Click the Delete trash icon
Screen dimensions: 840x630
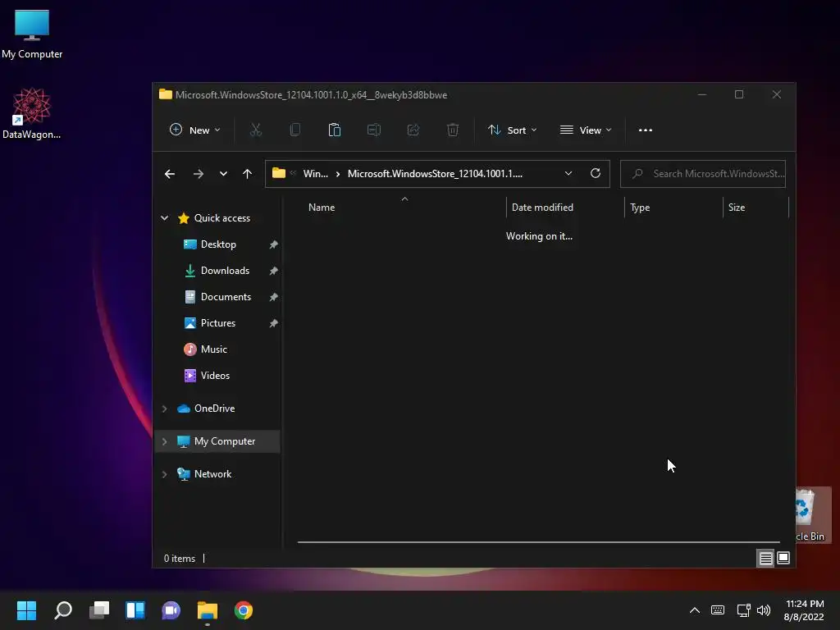click(x=453, y=130)
